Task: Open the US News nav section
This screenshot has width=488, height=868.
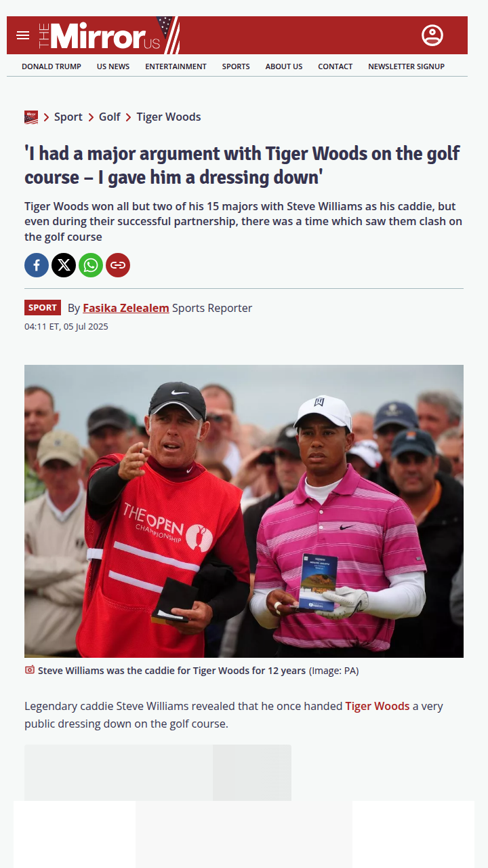Action: coord(113,66)
